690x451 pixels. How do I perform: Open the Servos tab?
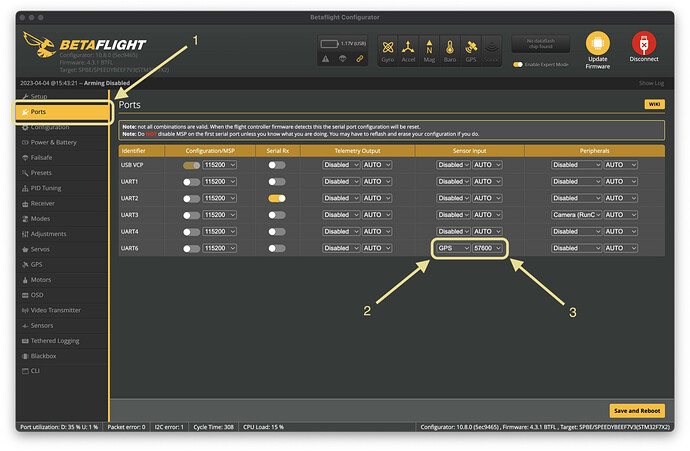click(x=62, y=249)
